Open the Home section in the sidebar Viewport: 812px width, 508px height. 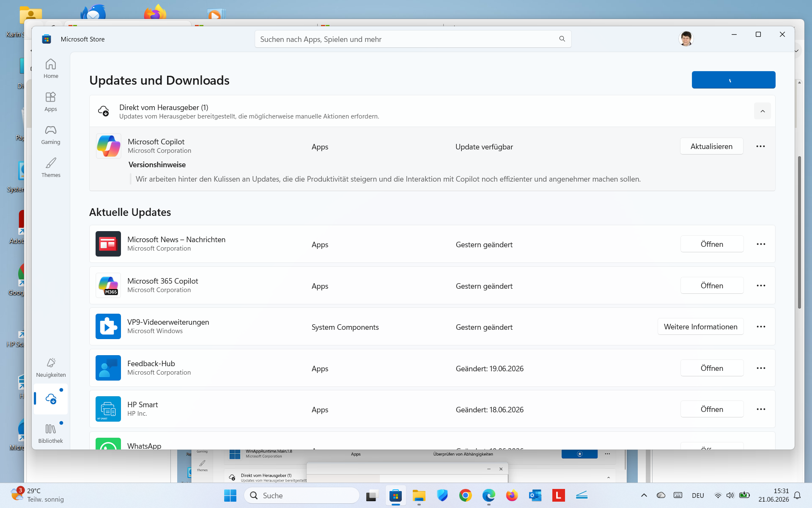click(51, 69)
